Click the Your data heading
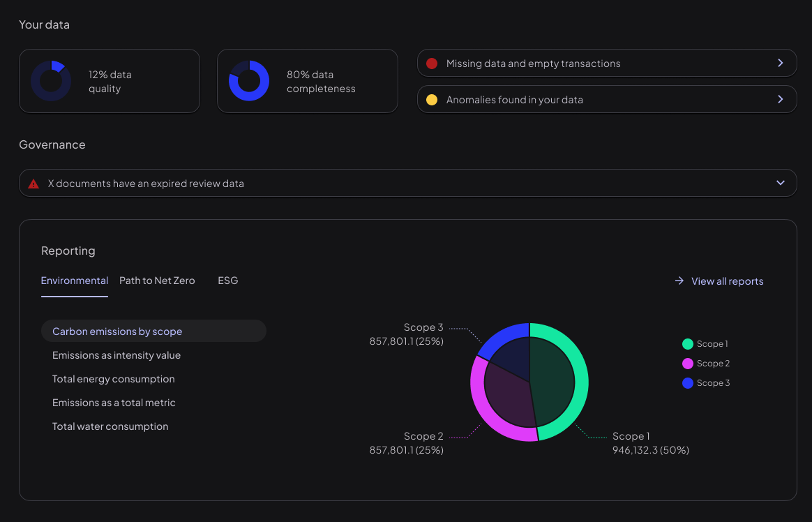This screenshot has width=812, height=522. point(45,24)
